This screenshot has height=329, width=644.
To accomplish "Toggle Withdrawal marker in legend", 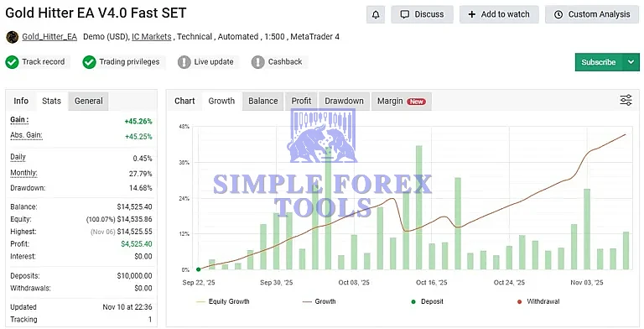I will (538, 301).
